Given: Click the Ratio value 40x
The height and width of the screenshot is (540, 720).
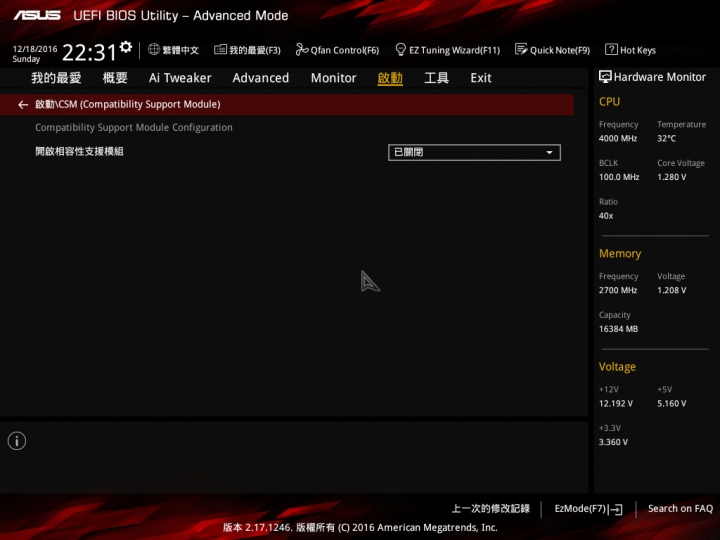Looking at the screenshot, I should (x=606, y=216).
